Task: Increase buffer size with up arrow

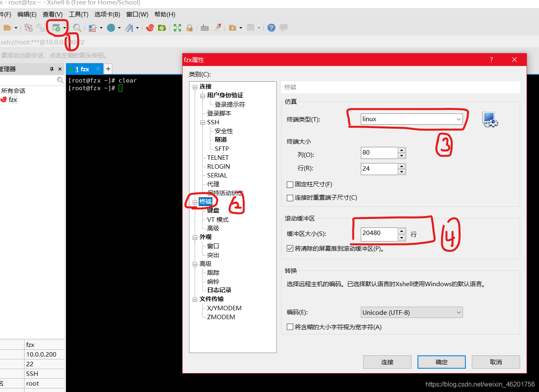Action: tap(401, 231)
